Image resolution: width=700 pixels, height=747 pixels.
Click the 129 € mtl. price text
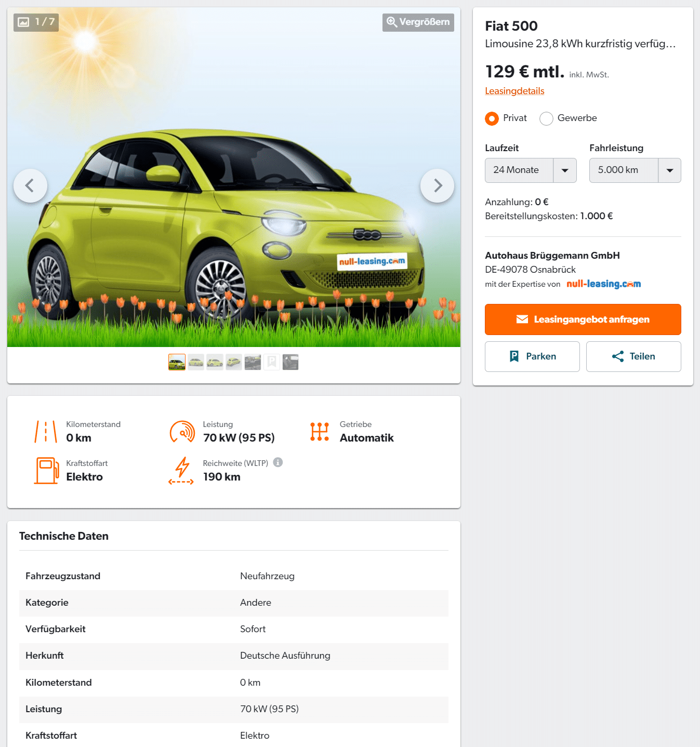coord(525,72)
